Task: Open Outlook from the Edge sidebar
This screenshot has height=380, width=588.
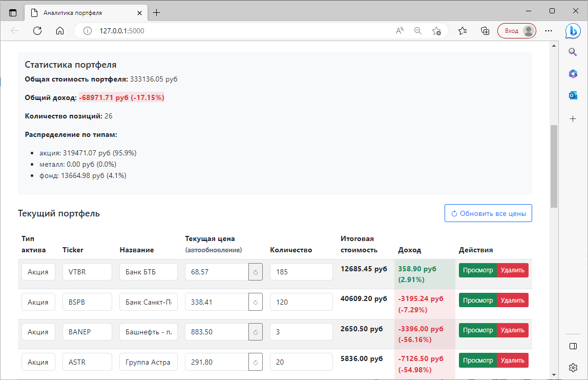Action: pyautogui.click(x=573, y=95)
